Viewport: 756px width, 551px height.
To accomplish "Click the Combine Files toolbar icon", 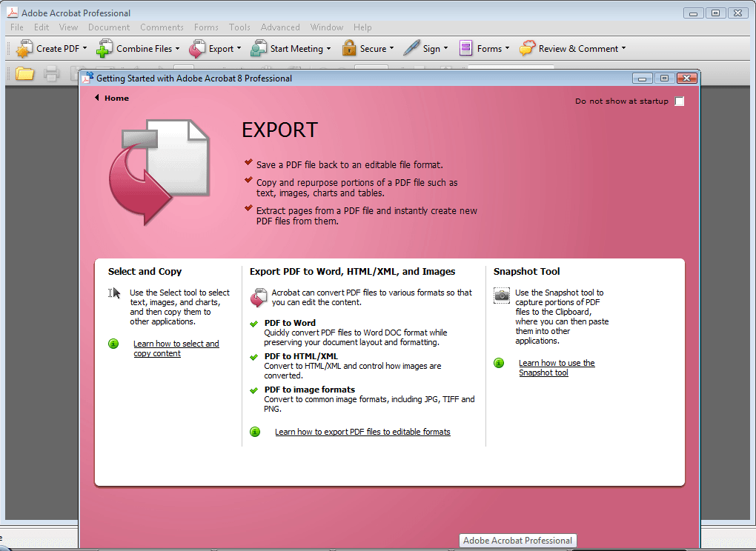I will click(105, 49).
